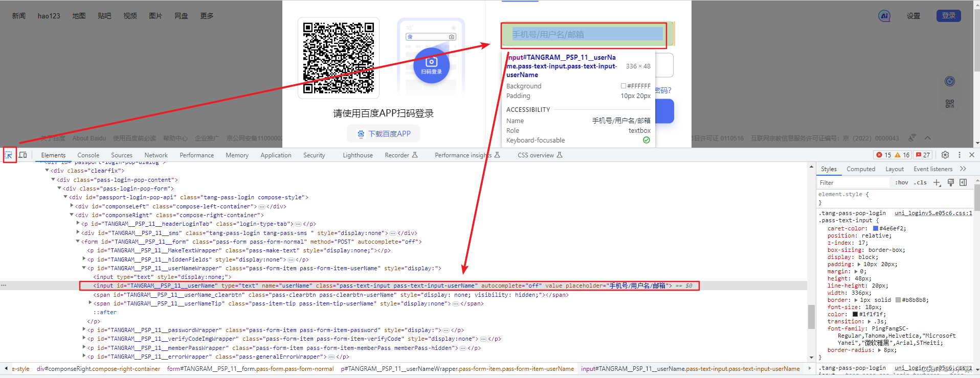Open the Performance tab
This screenshot has width=980, height=378.
(x=197, y=155)
